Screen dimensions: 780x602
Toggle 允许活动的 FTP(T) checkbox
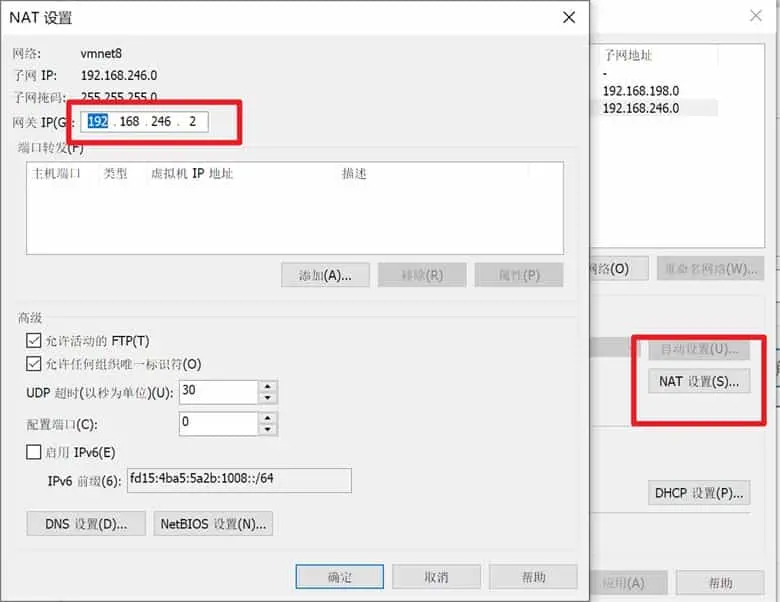[34, 341]
